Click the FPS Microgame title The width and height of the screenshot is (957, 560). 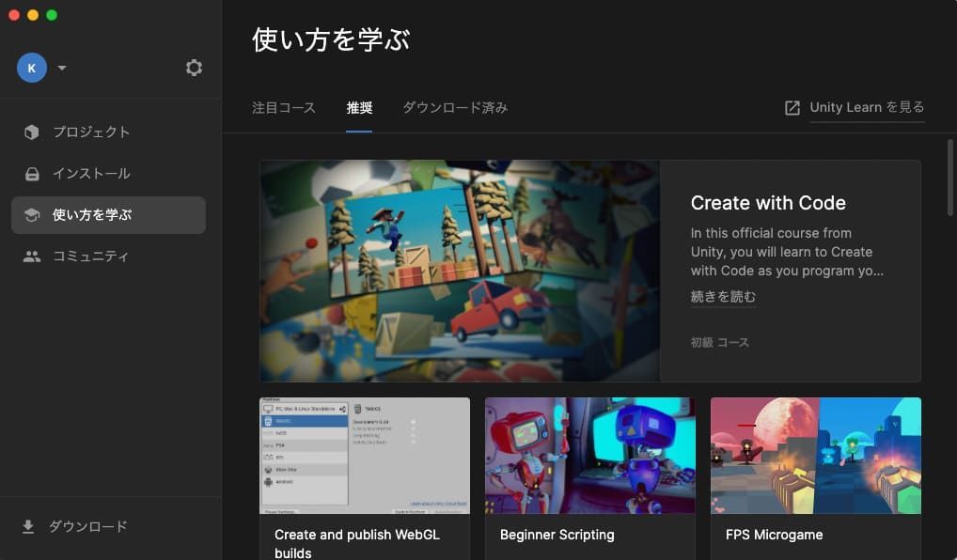774,535
